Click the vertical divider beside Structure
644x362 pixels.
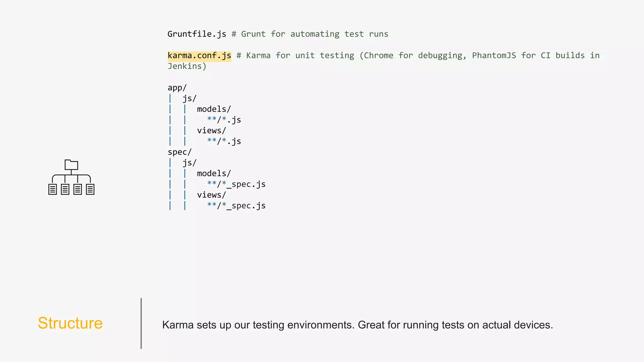[x=141, y=323]
